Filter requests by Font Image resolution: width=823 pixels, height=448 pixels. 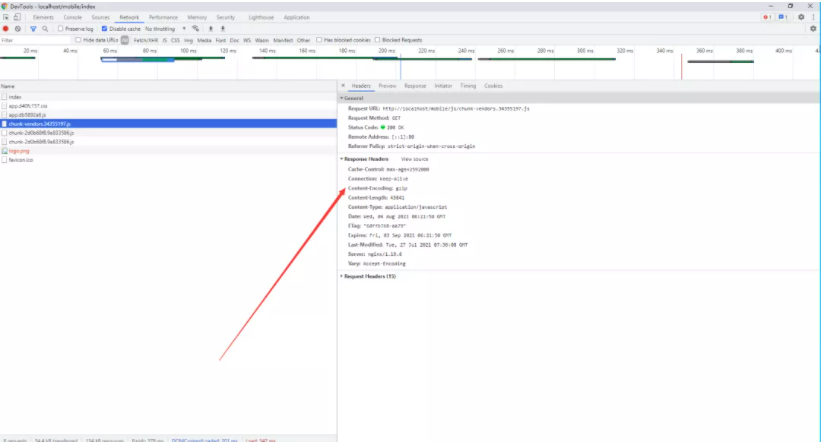click(220, 40)
